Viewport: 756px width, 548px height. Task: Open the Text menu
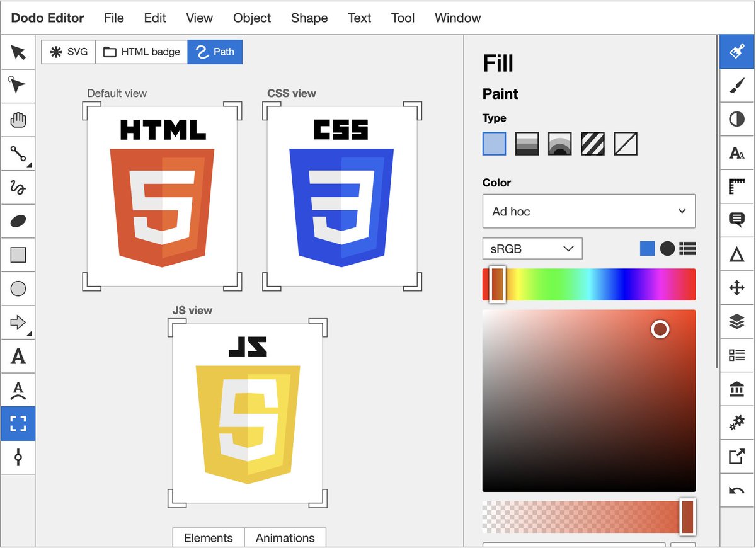[x=359, y=18]
